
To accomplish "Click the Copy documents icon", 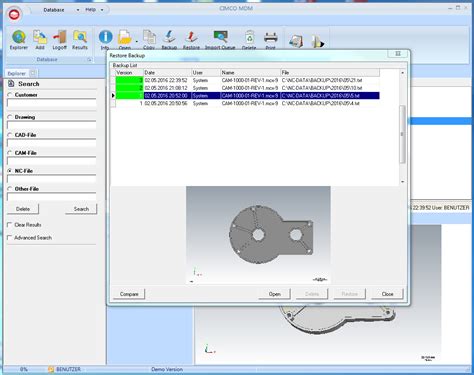I will [149, 37].
